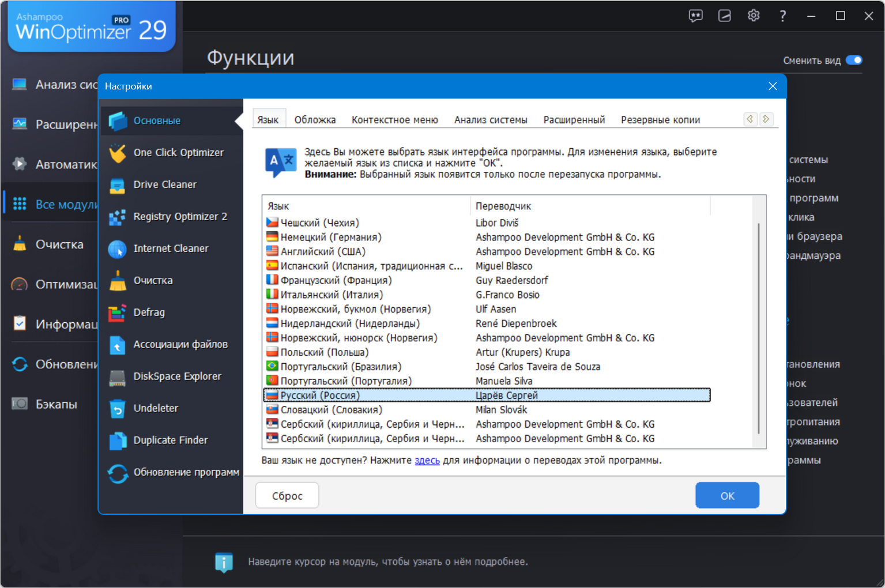Viewport: 885px width, 588px height.
Task: Open Оптимизация section in main sidebar
Action: (54, 284)
